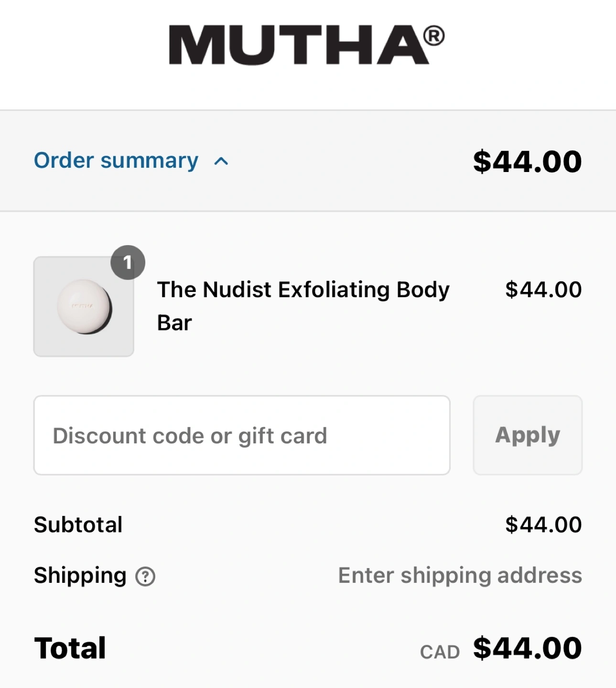This screenshot has height=688, width=616.
Task: Click the quantity badge showing 1
Action: [128, 262]
